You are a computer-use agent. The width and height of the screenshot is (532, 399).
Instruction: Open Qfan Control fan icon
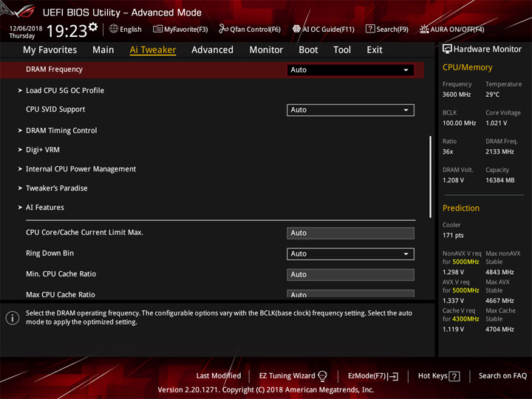point(223,29)
